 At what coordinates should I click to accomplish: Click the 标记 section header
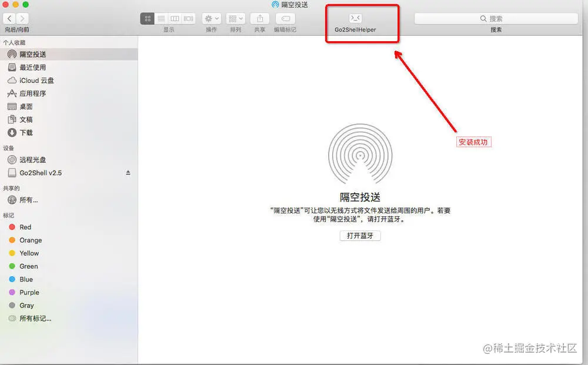(9, 216)
